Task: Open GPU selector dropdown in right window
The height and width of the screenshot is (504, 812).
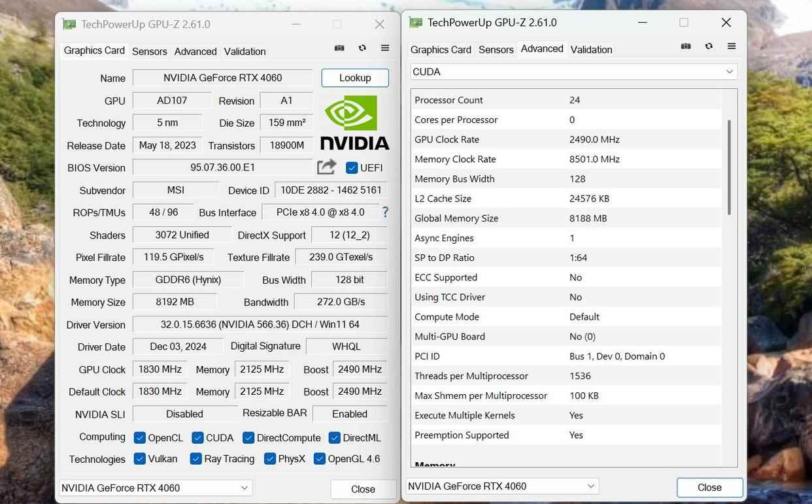Action: [501, 486]
